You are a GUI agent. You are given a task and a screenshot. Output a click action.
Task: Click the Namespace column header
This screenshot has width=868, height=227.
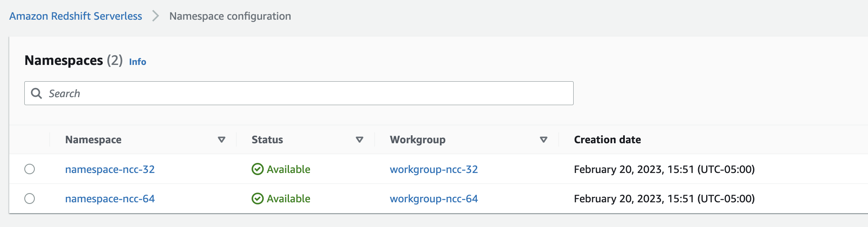click(94, 140)
